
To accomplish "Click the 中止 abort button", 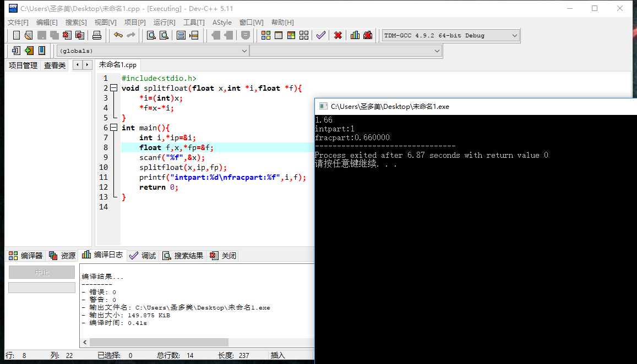I will tap(42, 272).
